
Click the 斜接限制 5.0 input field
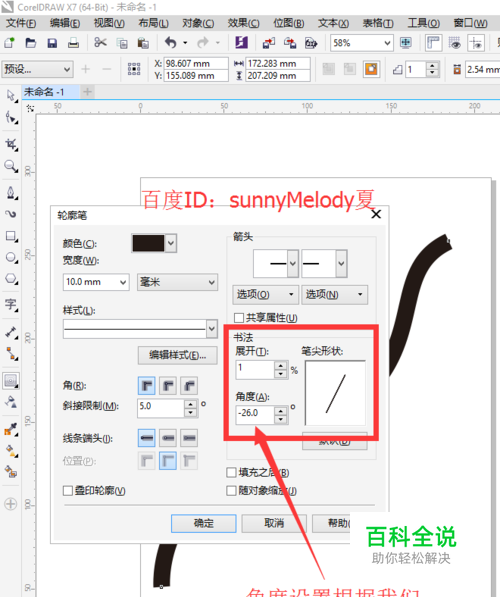161,408
